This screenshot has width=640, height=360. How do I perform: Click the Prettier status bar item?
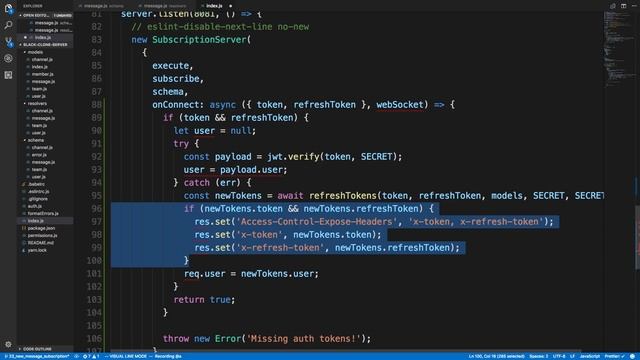click(614, 356)
